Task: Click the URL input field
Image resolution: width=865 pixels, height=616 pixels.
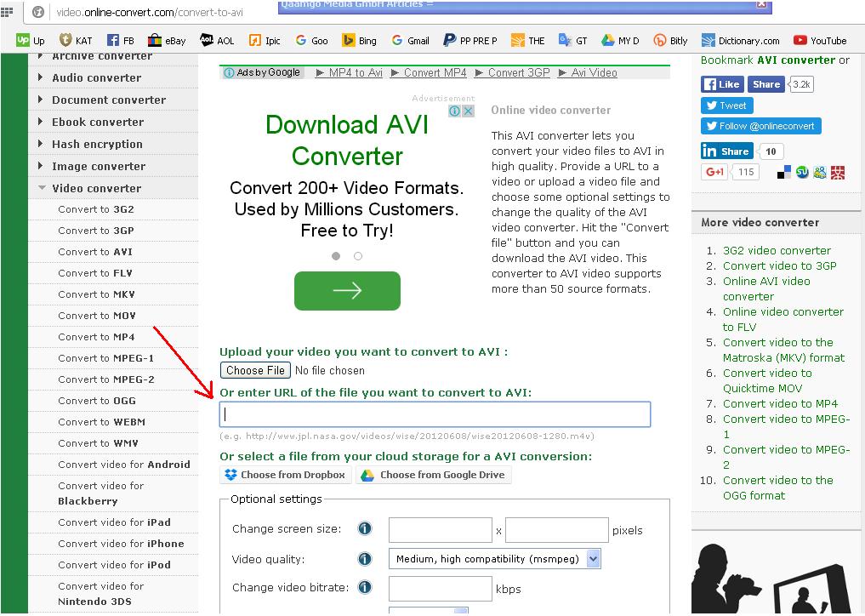Action: (x=435, y=414)
